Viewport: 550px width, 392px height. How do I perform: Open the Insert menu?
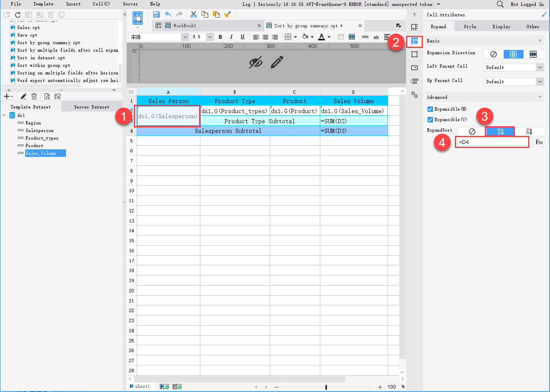[x=73, y=4]
